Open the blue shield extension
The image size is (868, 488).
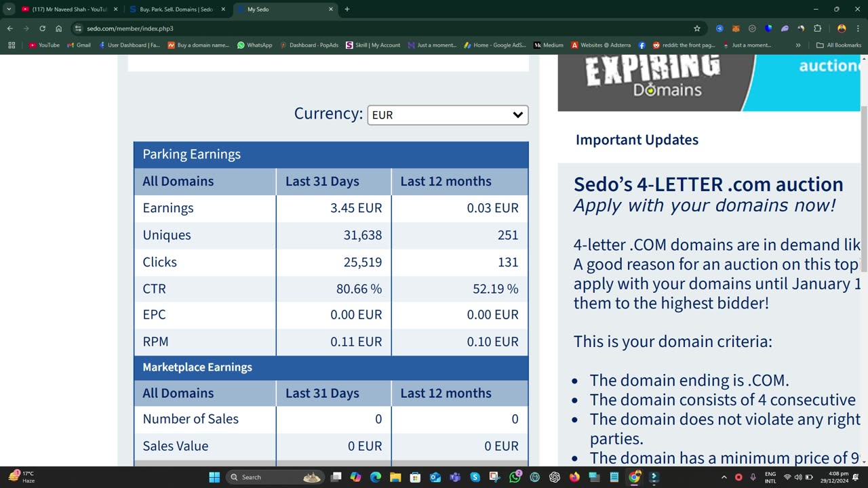(x=768, y=28)
